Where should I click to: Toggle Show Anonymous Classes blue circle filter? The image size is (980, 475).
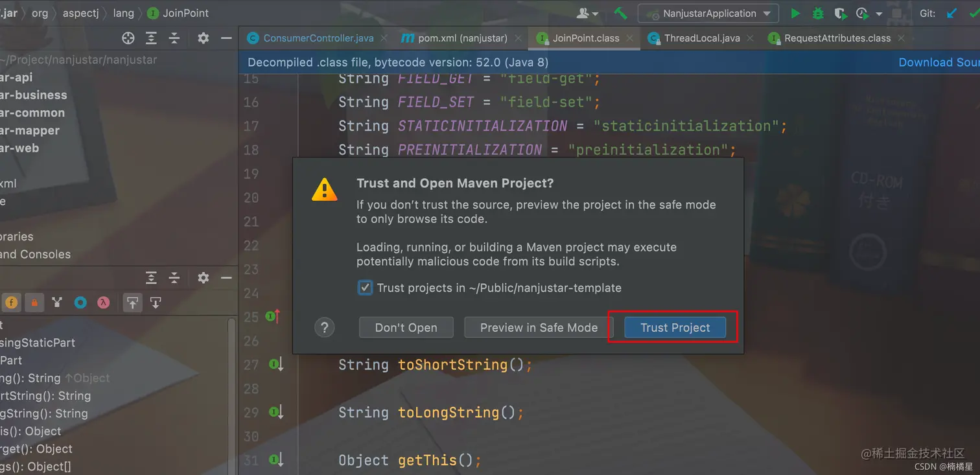(x=80, y=303)
